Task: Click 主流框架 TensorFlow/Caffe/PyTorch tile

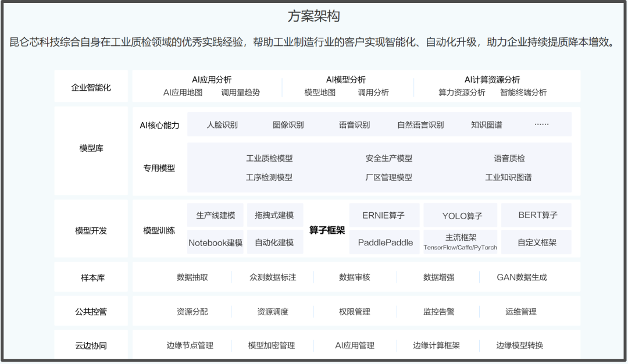Action: click(x=461, y=242)
